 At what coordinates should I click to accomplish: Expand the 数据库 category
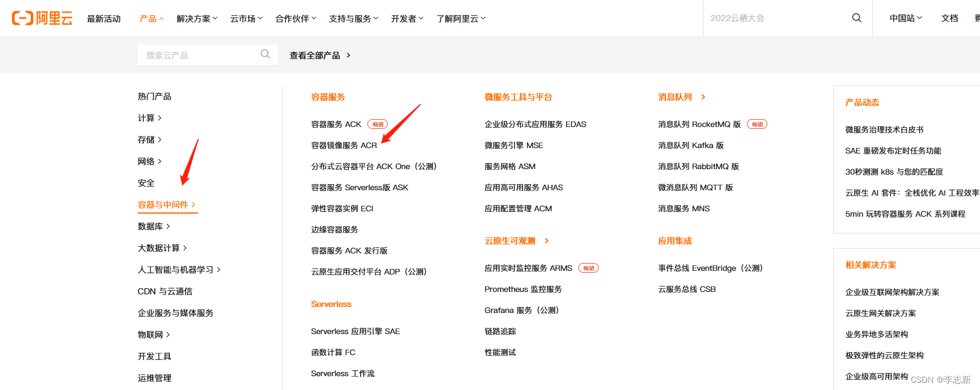[x=154, y=226]
